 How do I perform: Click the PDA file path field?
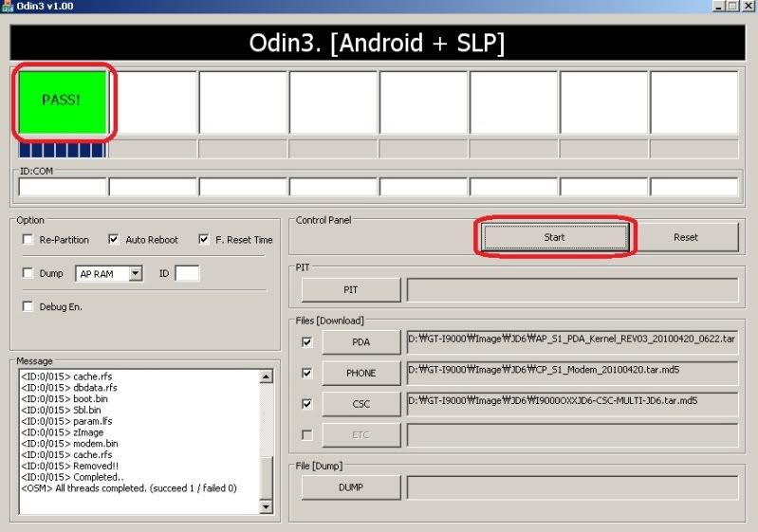(573, 342)
